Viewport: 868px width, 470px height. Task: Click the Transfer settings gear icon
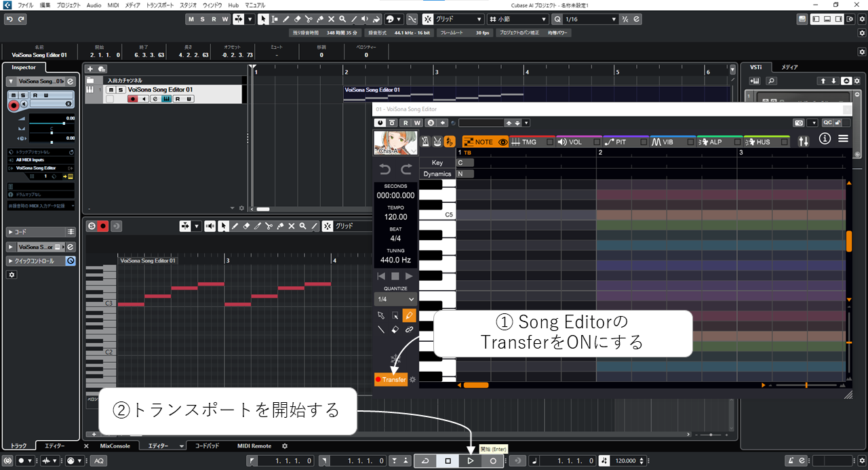412,380
